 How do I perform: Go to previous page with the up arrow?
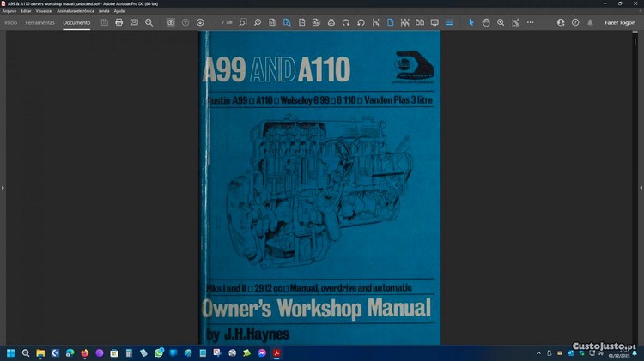pos(185,22)
